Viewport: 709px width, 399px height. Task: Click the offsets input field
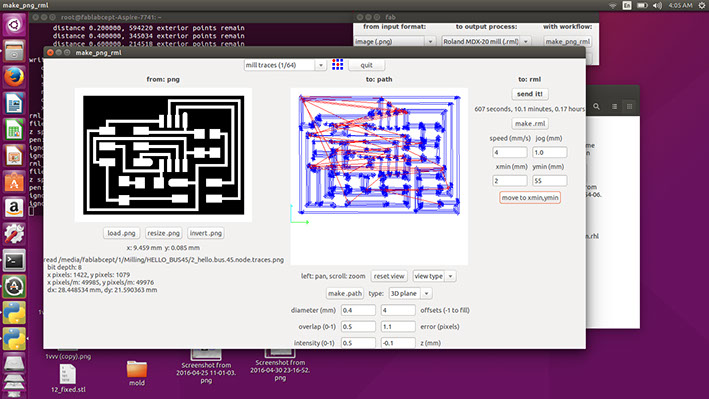click(x=398, y=310)
